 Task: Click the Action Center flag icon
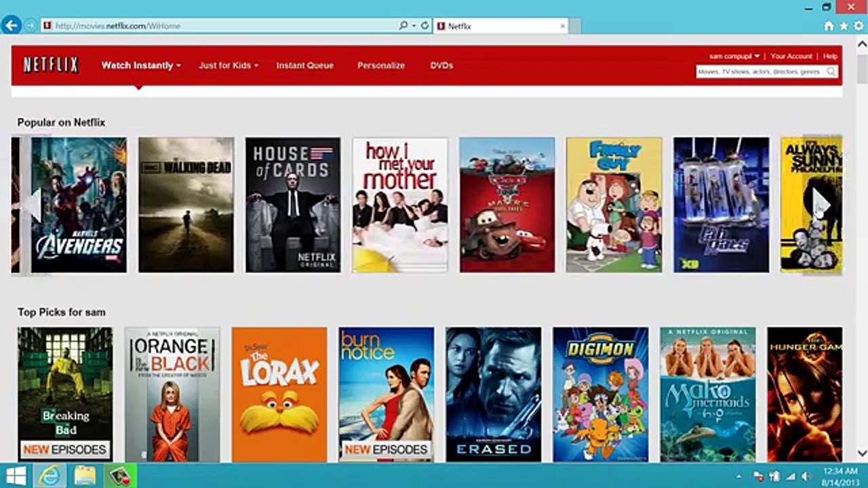click(758, 476)
